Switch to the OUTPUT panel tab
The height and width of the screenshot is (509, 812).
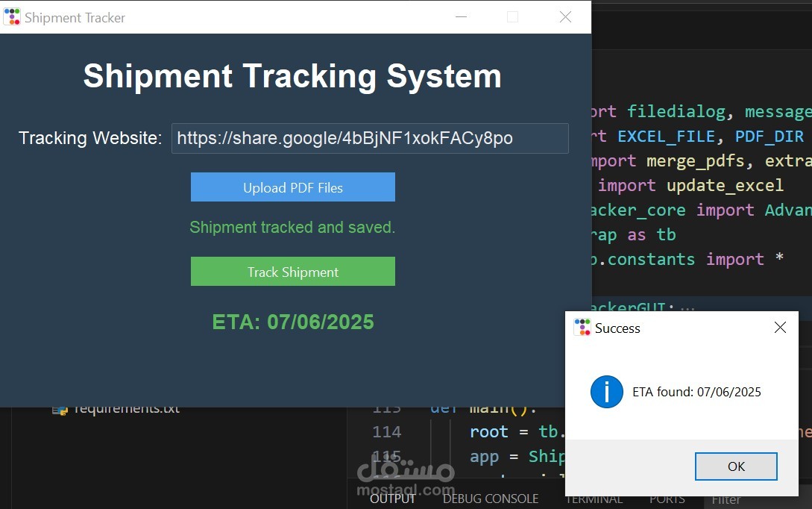tap(392, 499)
